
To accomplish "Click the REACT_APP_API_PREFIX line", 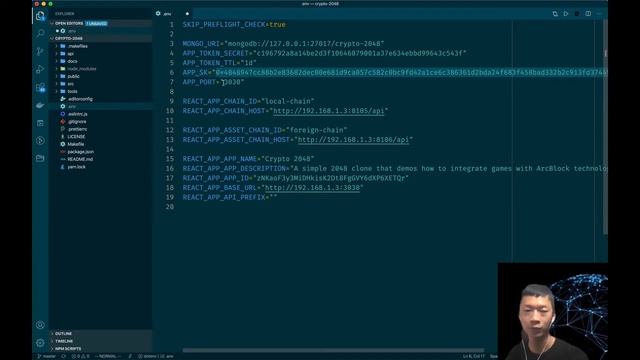I will tap(230, 197).
